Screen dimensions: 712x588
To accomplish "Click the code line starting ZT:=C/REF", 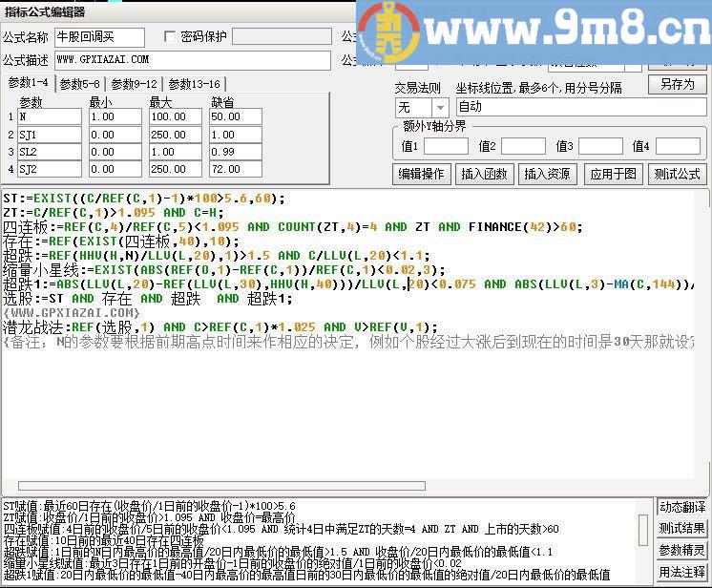I will point(113,213).
